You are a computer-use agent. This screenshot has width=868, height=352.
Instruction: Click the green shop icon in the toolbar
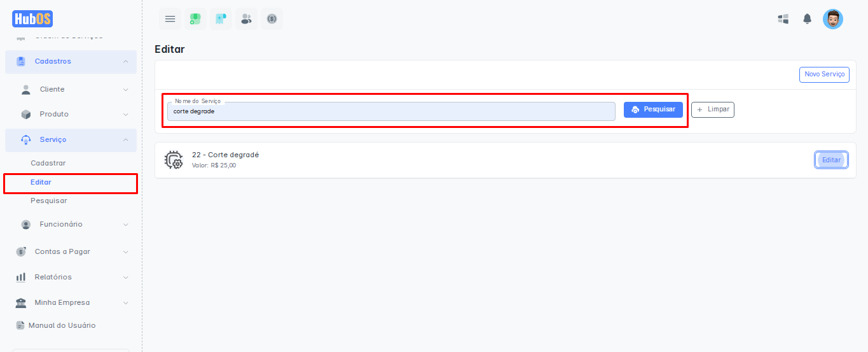(195, 19)
